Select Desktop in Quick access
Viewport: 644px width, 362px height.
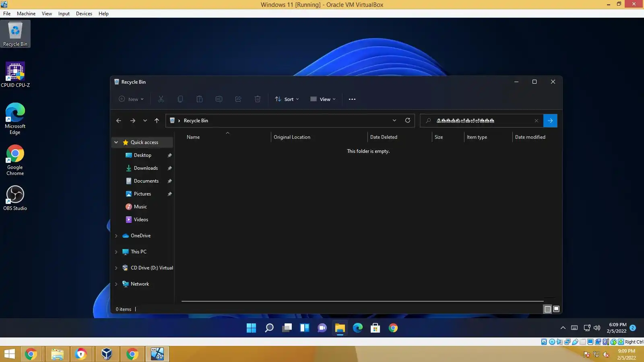[142, 155]
